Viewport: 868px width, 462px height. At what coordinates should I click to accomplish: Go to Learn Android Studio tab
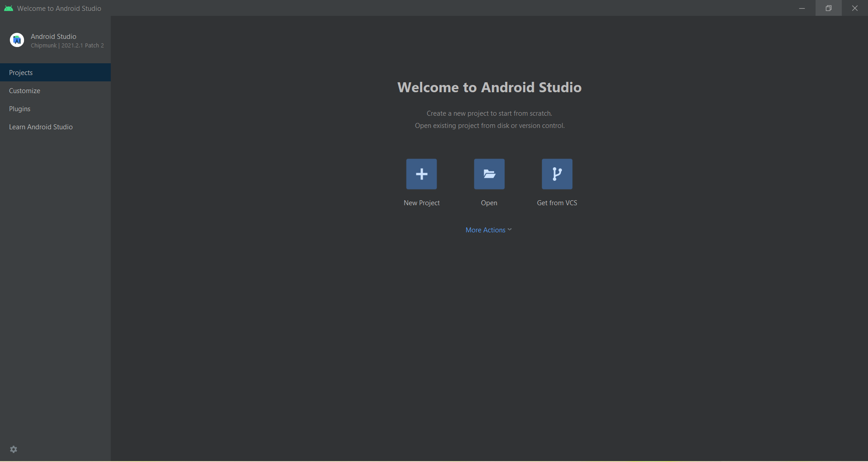tap(55, 127)
